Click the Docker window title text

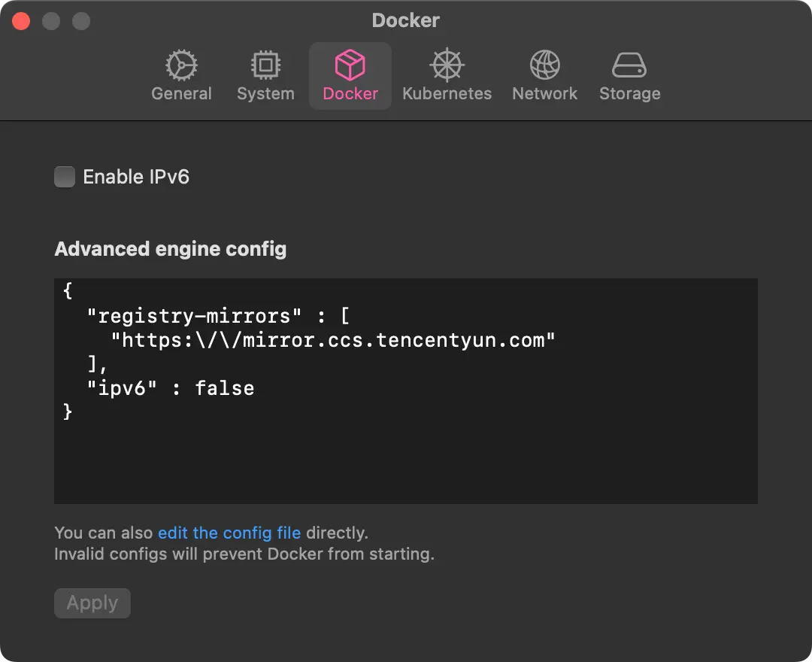click(405, 21)
